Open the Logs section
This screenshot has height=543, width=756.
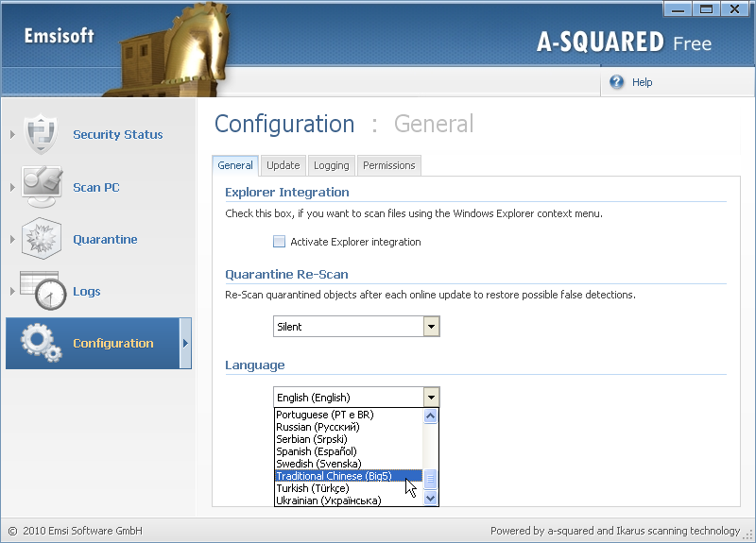[87, 291]
